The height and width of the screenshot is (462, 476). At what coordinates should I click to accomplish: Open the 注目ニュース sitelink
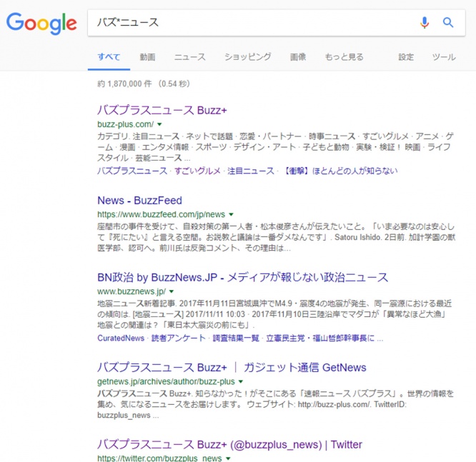pos(251,171)
